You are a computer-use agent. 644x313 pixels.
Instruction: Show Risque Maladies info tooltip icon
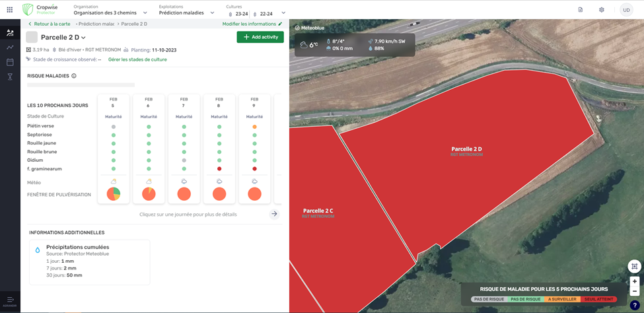point(74,76)
